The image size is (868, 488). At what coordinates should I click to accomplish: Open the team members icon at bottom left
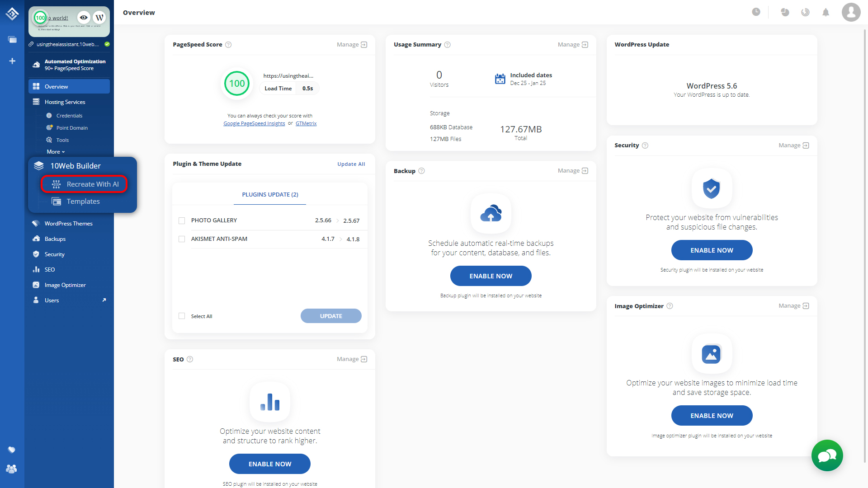tap(12, 469)
